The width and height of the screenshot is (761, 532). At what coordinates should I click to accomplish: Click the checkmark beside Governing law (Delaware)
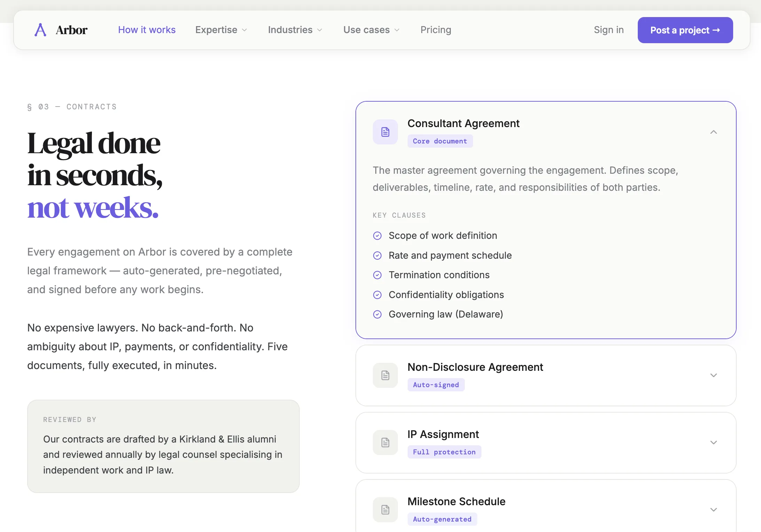tap(378, 314)
